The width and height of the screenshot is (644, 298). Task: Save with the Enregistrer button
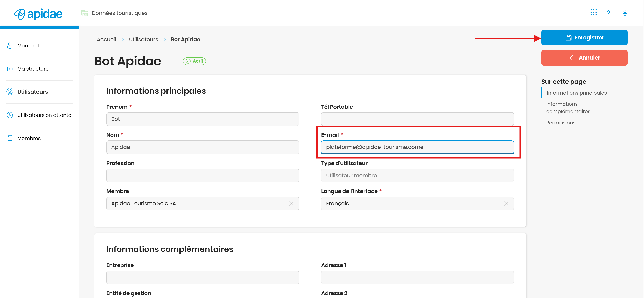[x=584, y=38]
